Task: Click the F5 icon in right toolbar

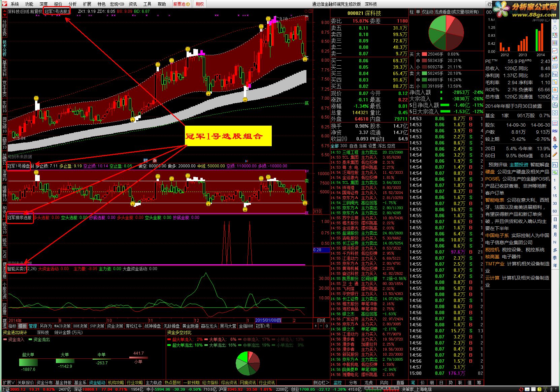Action: tap(555, 165)
